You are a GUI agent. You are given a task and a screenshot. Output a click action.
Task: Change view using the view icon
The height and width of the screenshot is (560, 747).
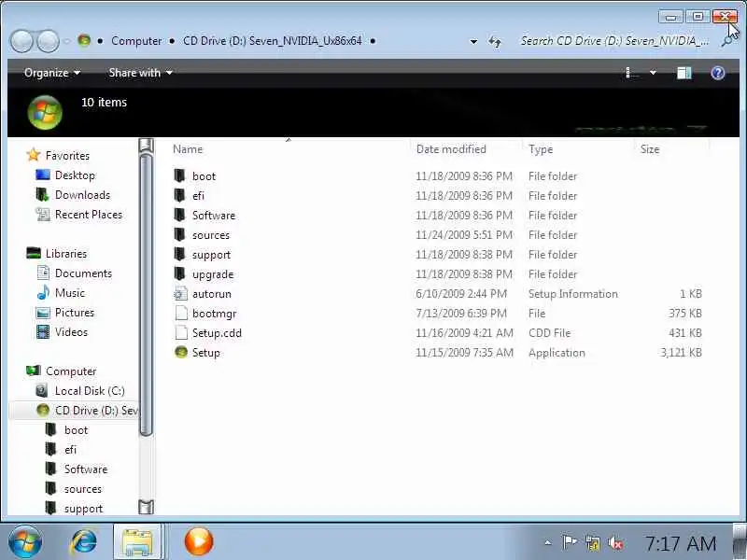tap(632, 73)
